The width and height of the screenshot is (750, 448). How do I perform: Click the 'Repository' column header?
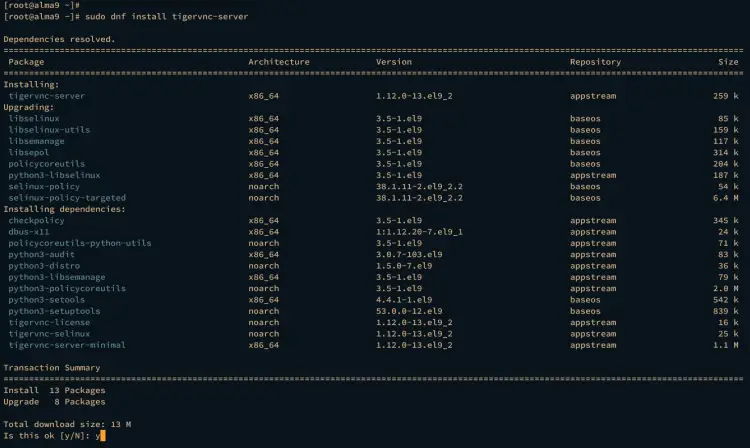[596, 62]
